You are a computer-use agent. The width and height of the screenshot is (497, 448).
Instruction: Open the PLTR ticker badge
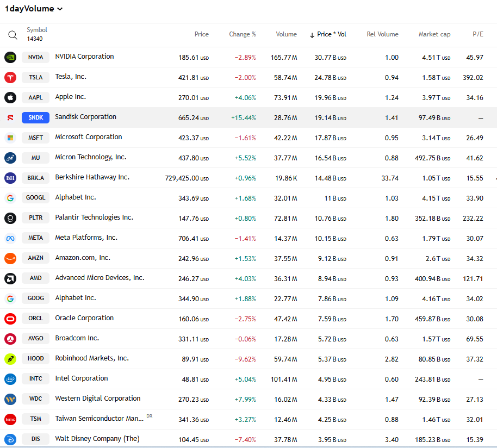click(35, 217)
